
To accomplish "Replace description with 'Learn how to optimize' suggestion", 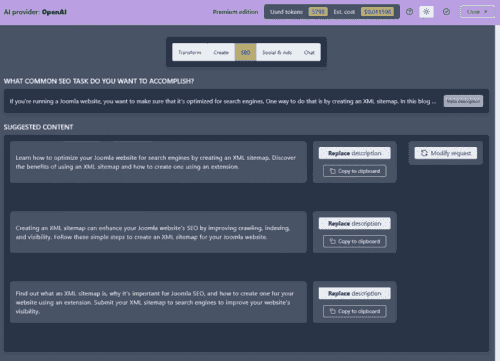I will (x=354, y=153).
